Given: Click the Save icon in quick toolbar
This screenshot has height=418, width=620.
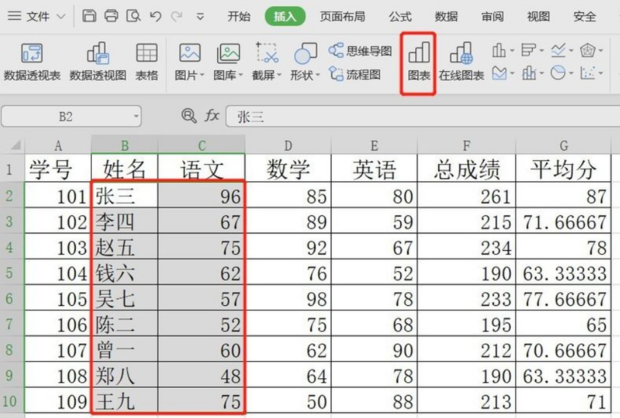Looking at the screenshot, I should tap(89, 16).
